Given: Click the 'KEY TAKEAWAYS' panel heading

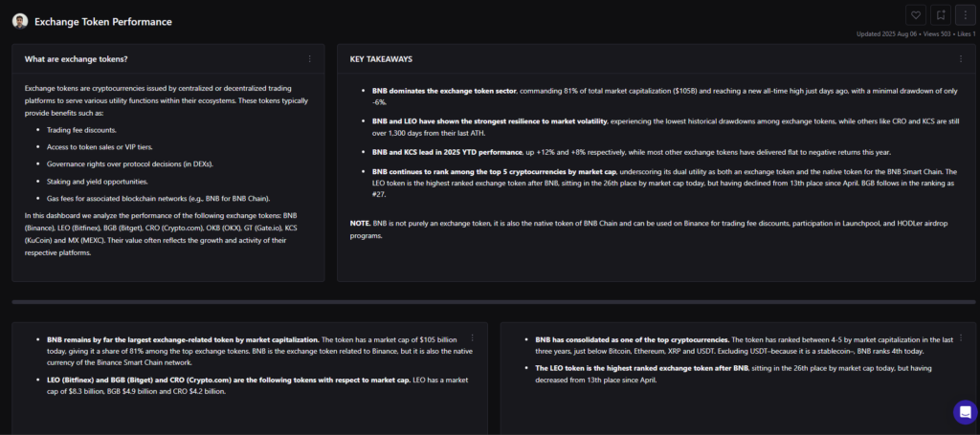Looking at the screenshot, I should [381, 59].
